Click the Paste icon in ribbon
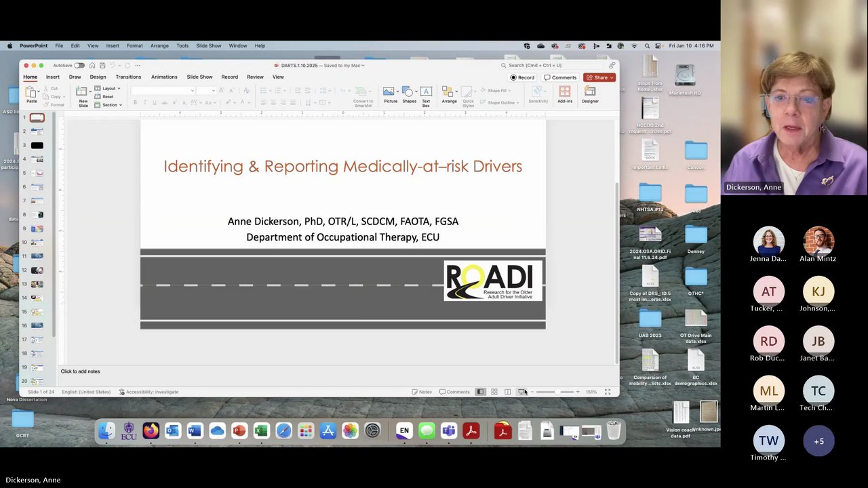This screenshot has height=488, width=868. pyautogui.click(x=31, y=91)
